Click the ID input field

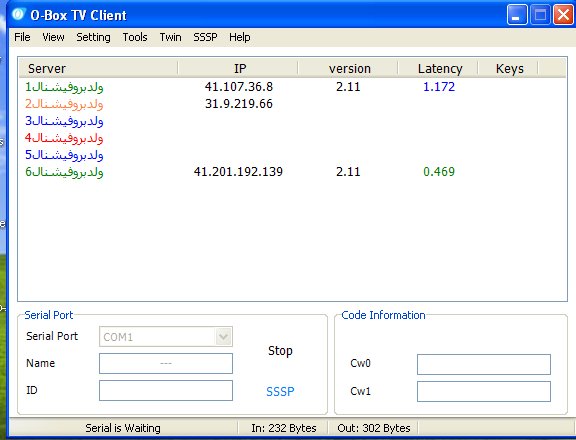click(x=166, y=390)
